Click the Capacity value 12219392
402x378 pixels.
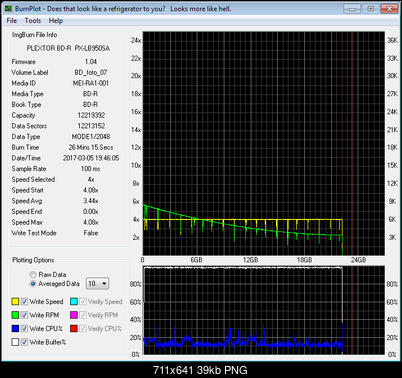[x=91, y=115]
